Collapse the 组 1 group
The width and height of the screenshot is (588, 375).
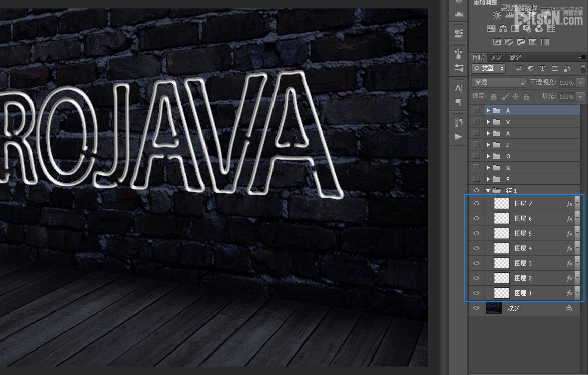pos(488,191)
